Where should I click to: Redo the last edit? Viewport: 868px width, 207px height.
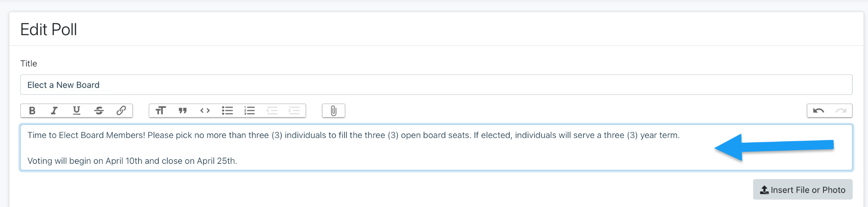click(x=841, y=110)
